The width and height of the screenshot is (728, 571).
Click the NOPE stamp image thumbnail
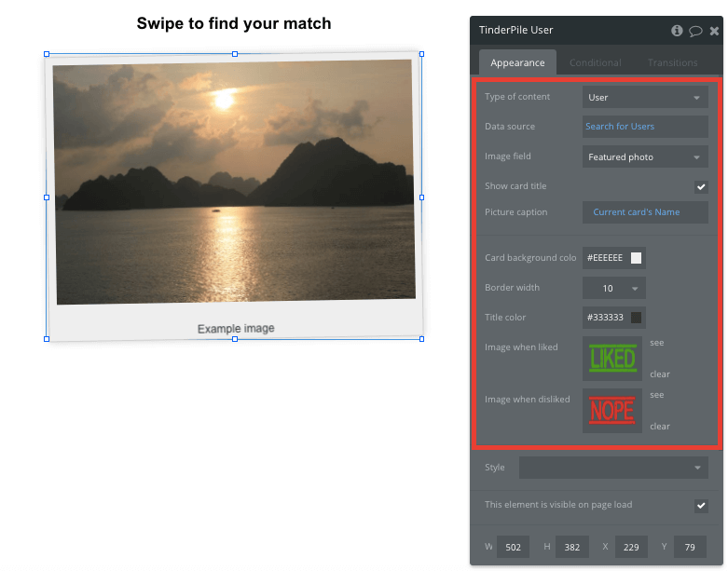point(612,411)
